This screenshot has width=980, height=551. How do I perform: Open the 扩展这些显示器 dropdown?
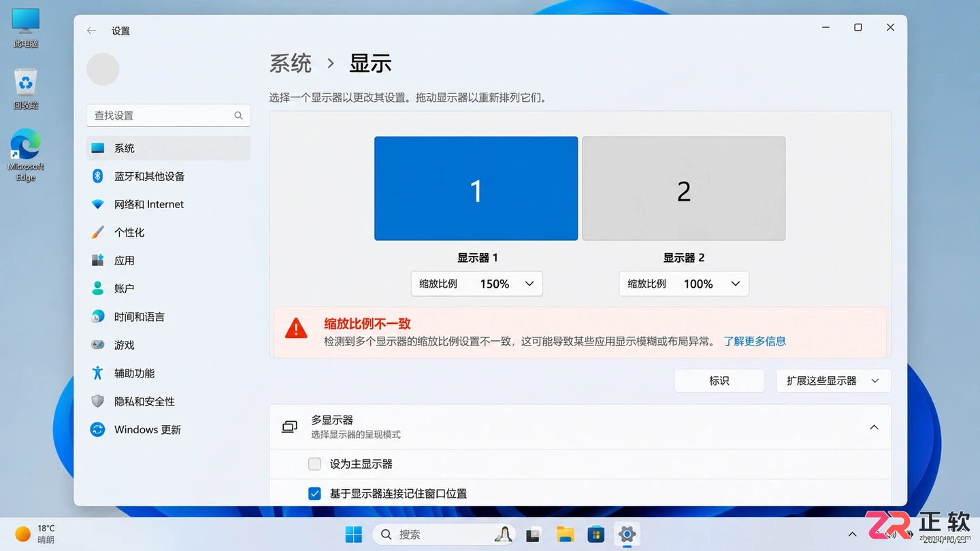(834, 381)
